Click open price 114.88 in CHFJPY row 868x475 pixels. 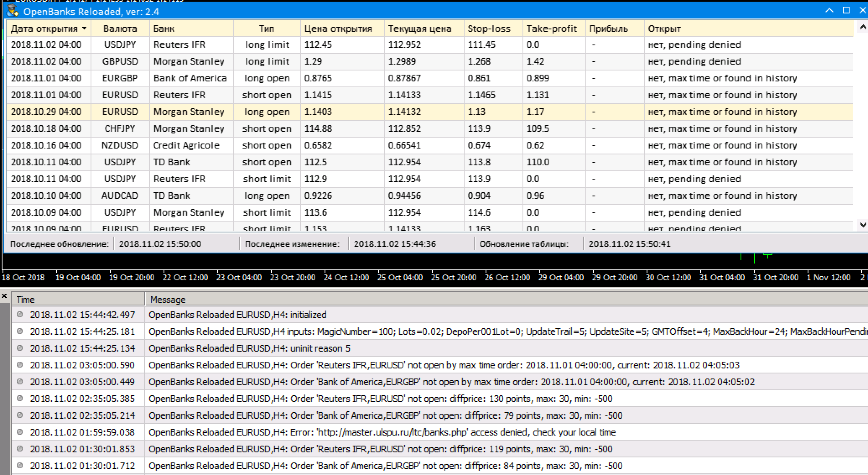coord(342,128)
